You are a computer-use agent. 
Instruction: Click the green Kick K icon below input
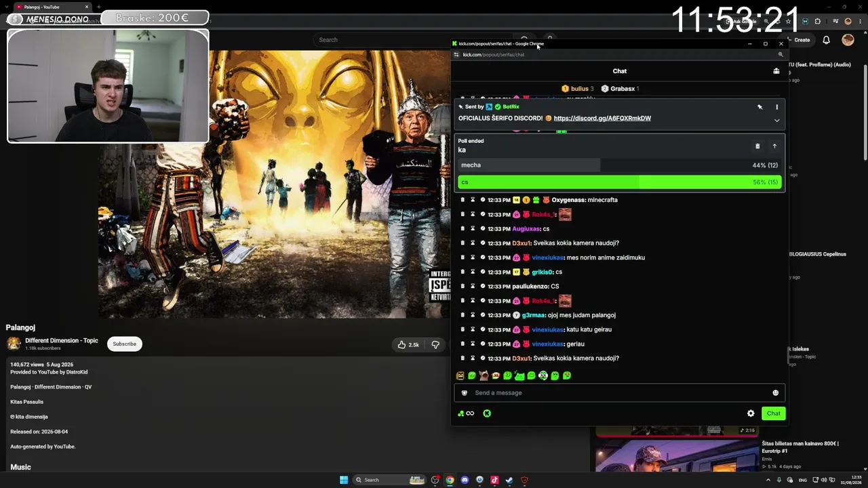(x=487, y=413)
